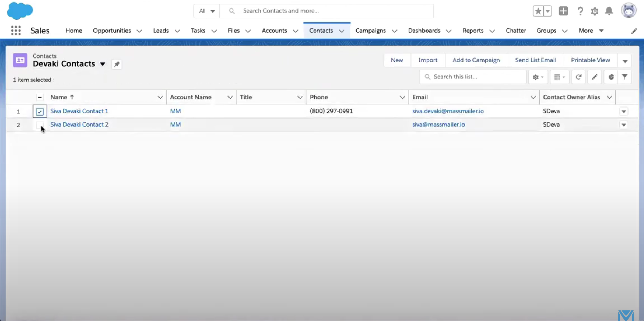Viewport: 644px width, 321px height.
Task: Click the notifications bell icon
Action: tap(609, 11)
